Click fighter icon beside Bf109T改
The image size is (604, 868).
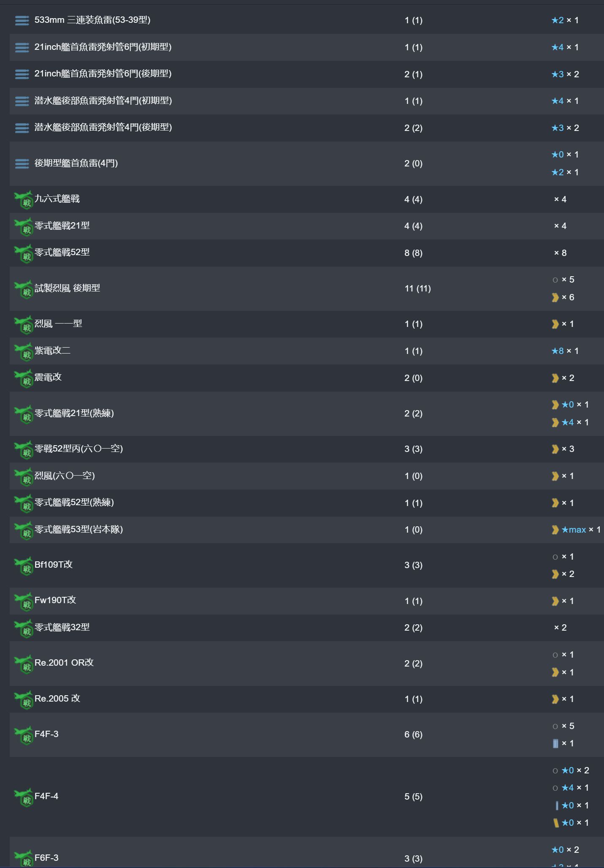24,565
